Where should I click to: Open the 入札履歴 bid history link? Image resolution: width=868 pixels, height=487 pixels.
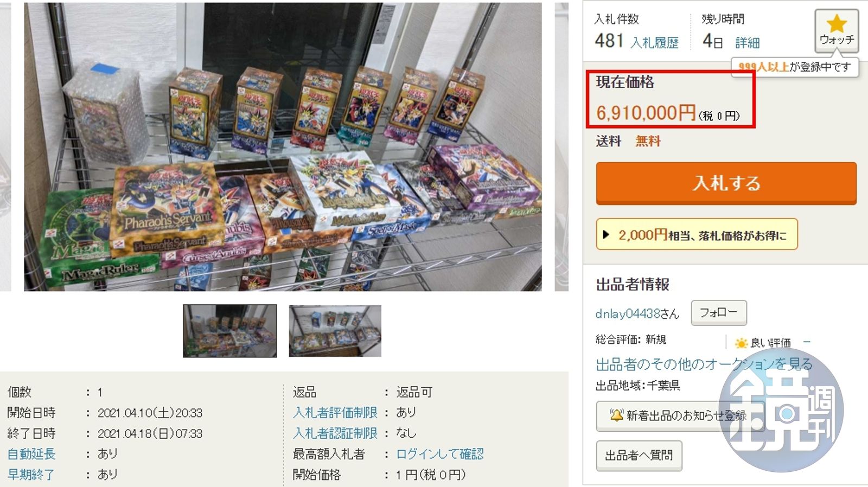point(654,43)
